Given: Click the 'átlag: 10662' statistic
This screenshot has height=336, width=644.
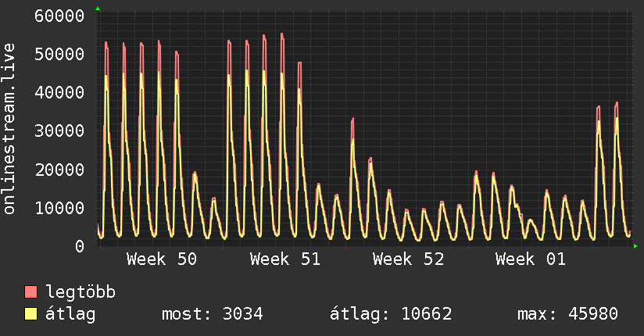Looking at the screenshot, I should pos(391,314).
